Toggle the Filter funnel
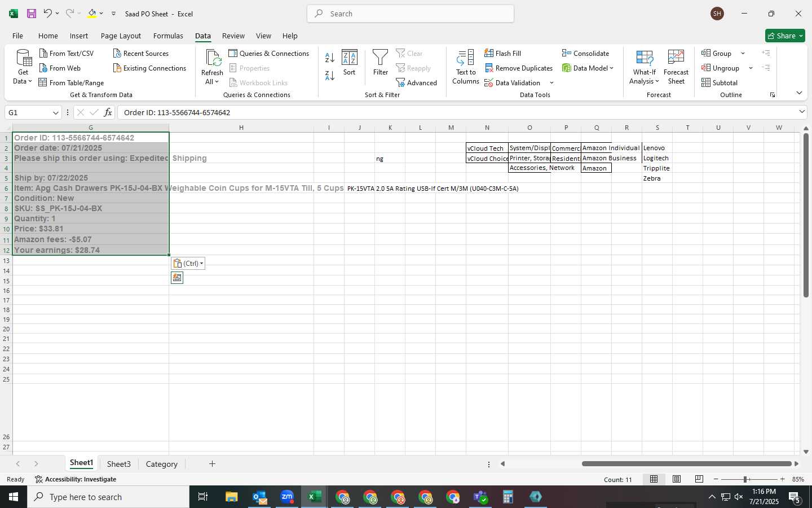Viewport: 812px width, 508px height. point(381,63)
